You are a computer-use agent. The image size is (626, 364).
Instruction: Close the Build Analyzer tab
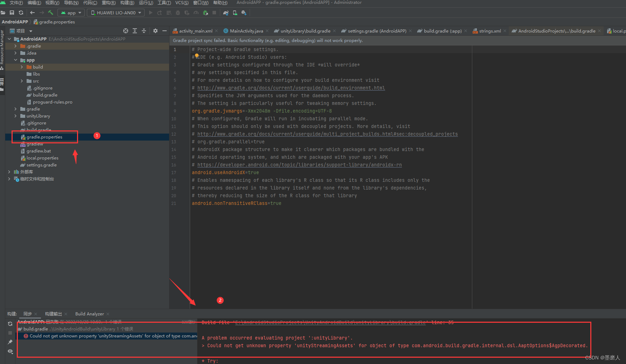point(108,314)
